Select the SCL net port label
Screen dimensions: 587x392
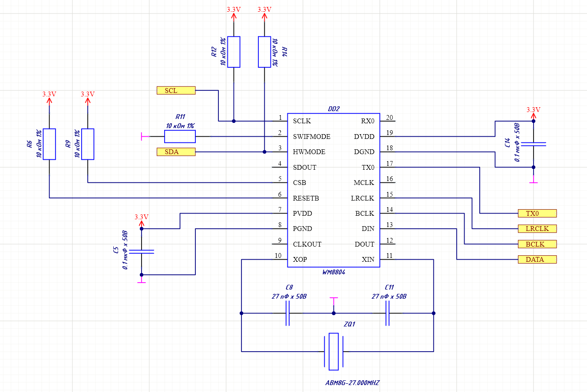[x=176, y=90]
